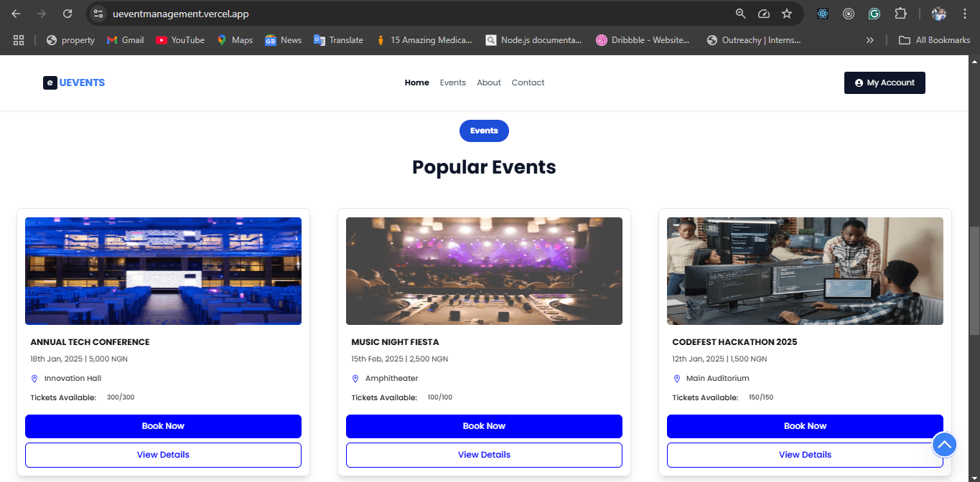Screen dimensions: 980x482
Task: Activate the scroll-to-top arrow button
Action: (944, 445)
